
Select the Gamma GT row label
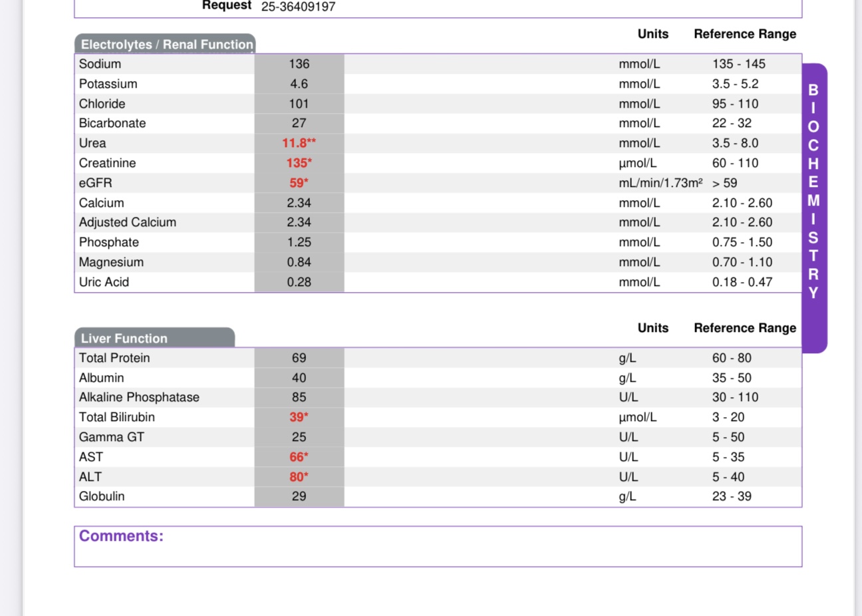(x=112, y=437)
